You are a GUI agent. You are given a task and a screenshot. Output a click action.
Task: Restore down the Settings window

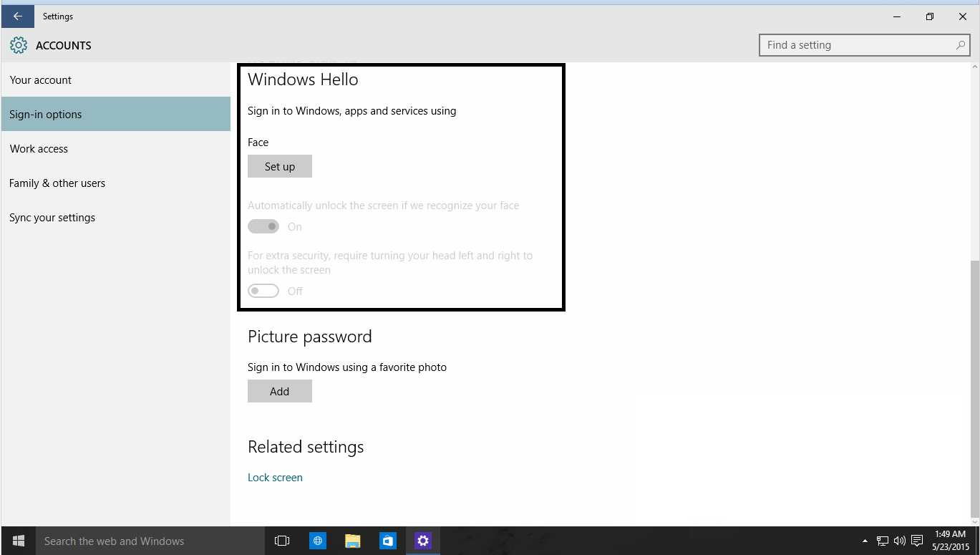929,16
